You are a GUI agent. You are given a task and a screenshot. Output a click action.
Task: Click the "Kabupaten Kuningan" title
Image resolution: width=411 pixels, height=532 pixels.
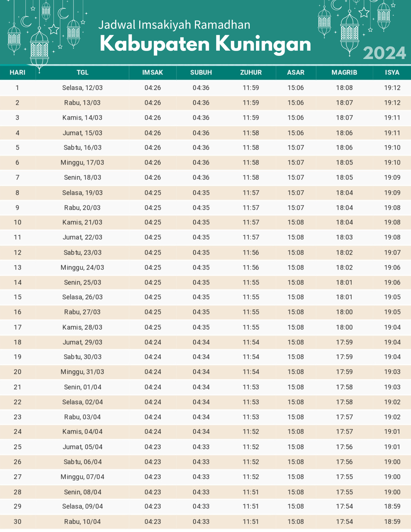[205, 44]
